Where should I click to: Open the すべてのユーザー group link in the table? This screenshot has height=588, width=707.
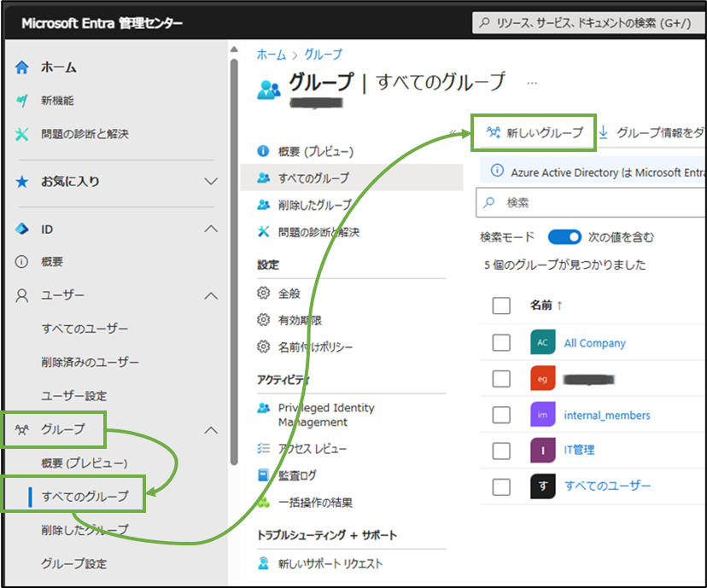(x=607, y=486)
